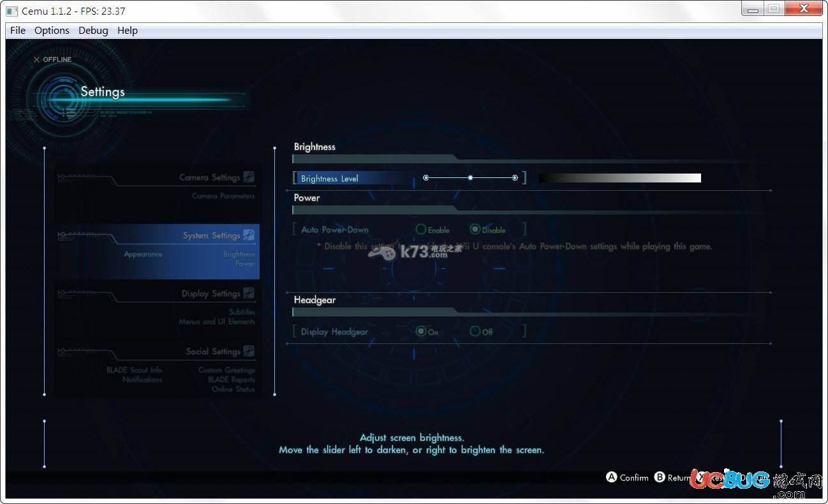Click the right end of brightness slider
The height and width of the screenshot is (504, 828).
pos(515,178)
